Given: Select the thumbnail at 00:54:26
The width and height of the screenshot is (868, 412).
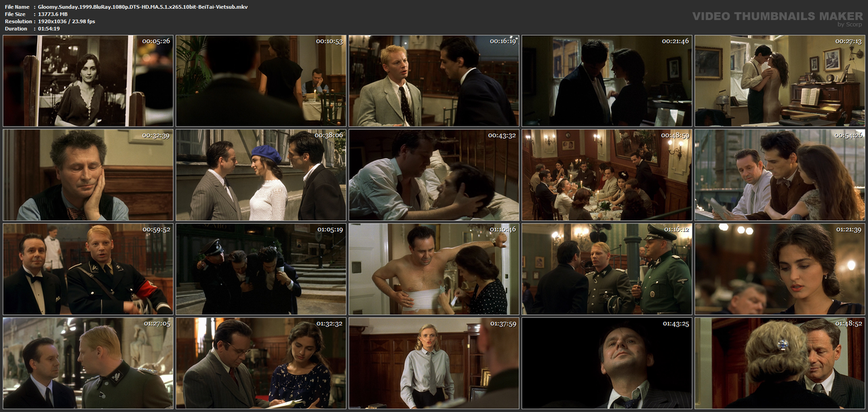Looking at the screenshot, I should click(780, 175).
